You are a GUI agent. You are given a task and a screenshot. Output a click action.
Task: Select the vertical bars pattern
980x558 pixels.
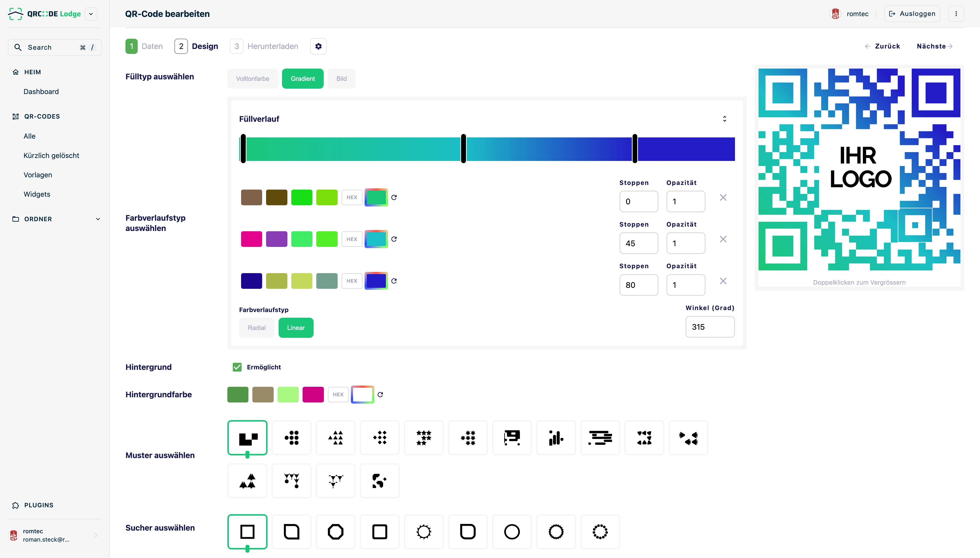[x=556, y=438]
